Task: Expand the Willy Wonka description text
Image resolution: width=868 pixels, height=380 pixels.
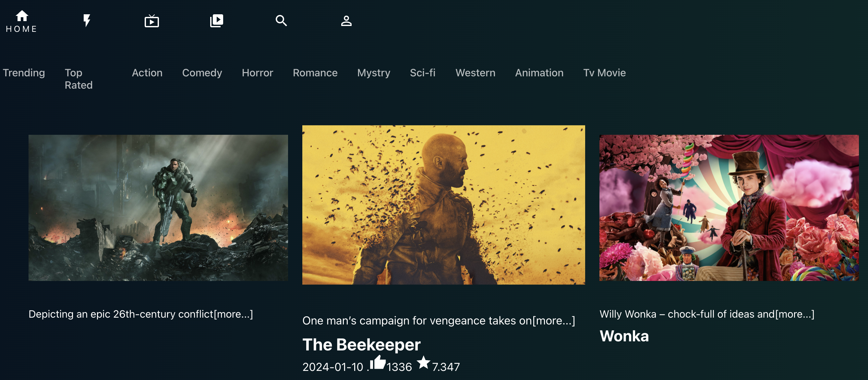Action: point(707,314)
